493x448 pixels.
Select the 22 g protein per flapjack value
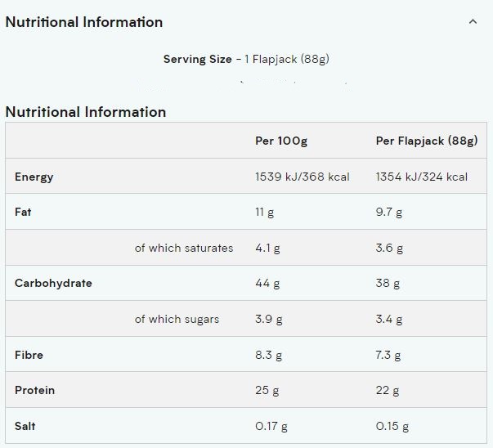388,390
